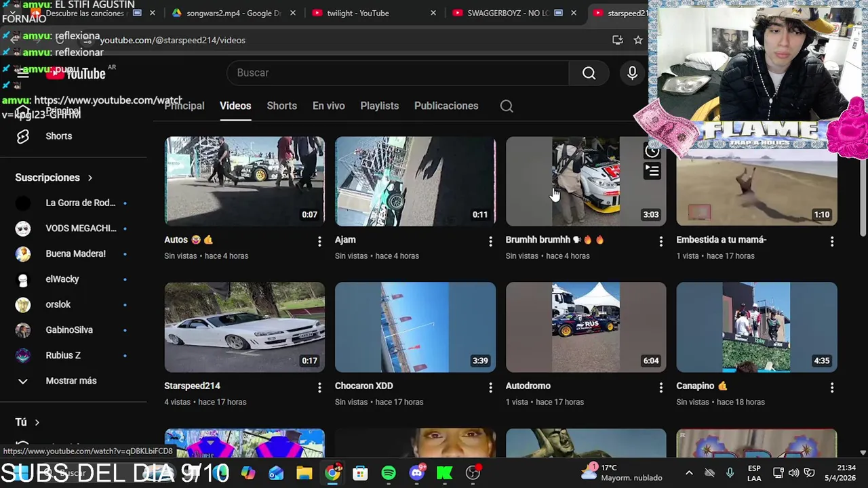Open Discord from the taskbar
The height and width of the screenshot is (488, 868).
(417, 473)
